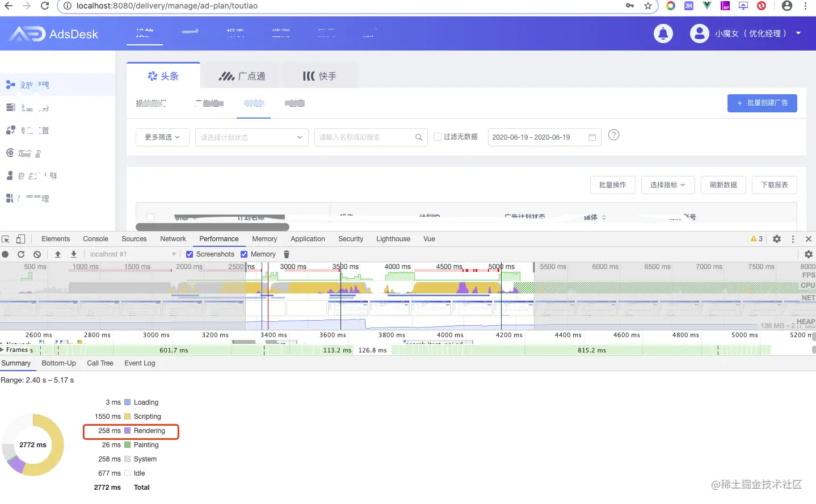Image resolution: width=816 pixels, height=504 pixels.
Task: Bookmark the page with the star icon
Action: [x=647, y=6]
